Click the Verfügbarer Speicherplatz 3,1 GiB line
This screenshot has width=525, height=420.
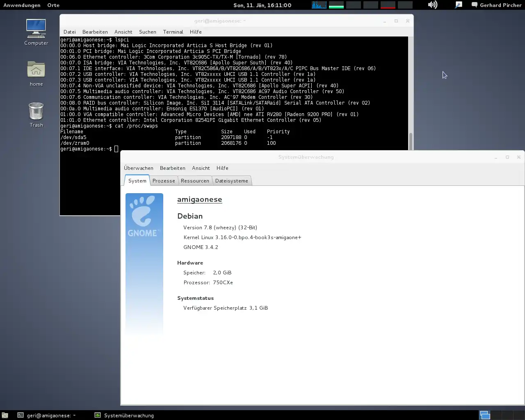(x=226, y=308)
